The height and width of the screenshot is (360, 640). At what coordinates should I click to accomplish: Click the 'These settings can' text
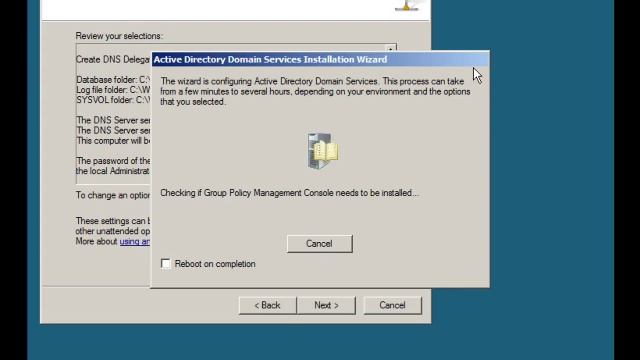point(113,221)
